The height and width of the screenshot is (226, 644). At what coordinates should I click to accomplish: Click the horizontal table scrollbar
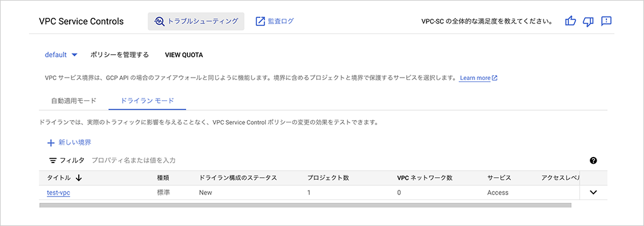coord(305,205)
